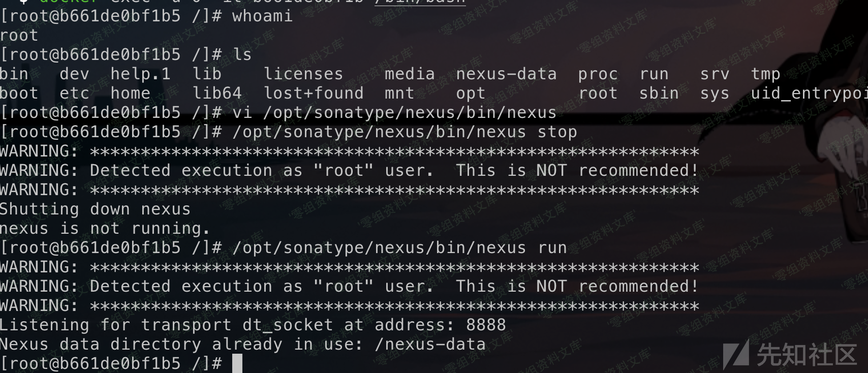Click the help.1 file name
868x373 pixels.
click(141, 74)
